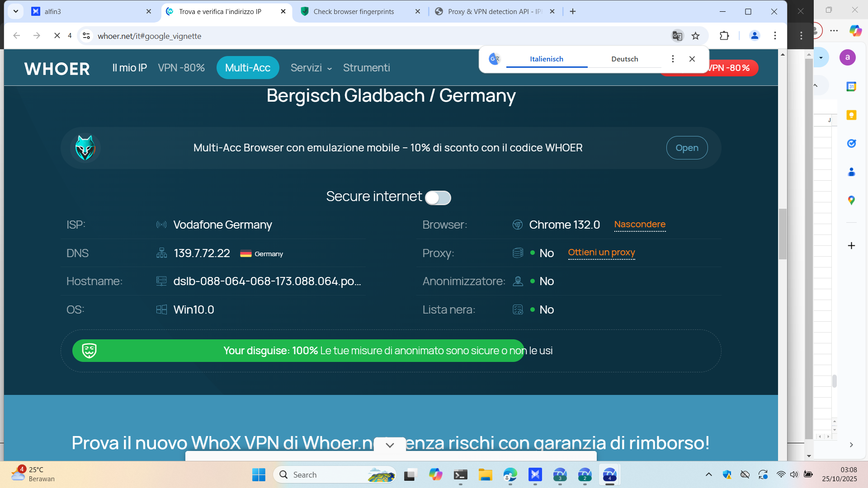Open Contacts in the background window's side panel

click(851, 172)
